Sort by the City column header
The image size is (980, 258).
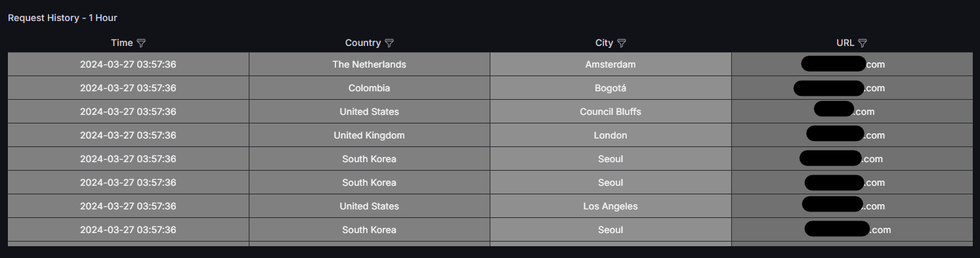pos(604,43)
